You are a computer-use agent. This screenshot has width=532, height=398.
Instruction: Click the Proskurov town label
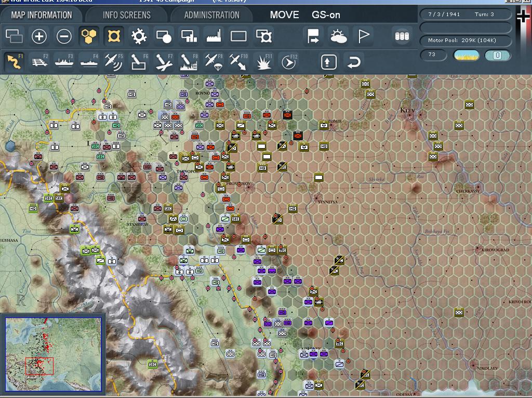tap(238, 183)
